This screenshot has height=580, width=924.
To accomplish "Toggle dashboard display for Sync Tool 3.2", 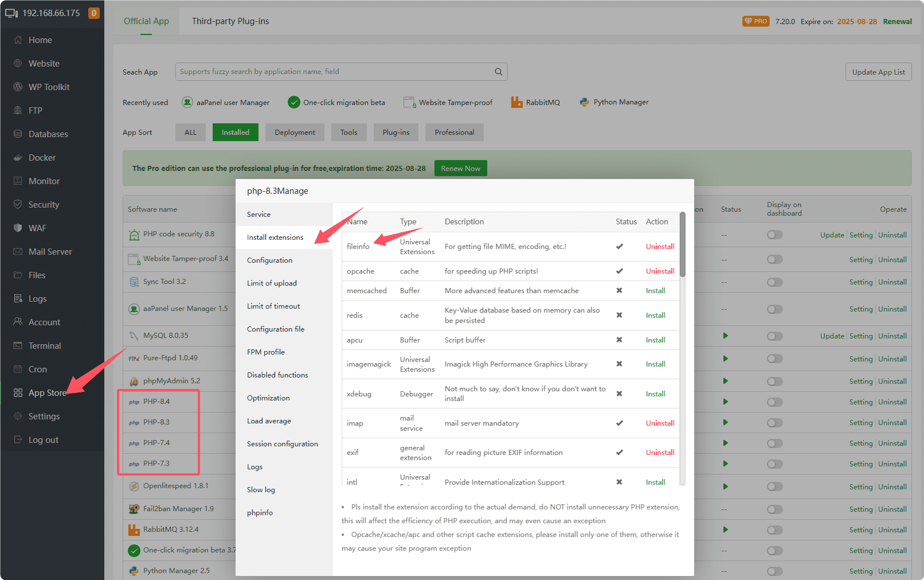I will (774, 282).
